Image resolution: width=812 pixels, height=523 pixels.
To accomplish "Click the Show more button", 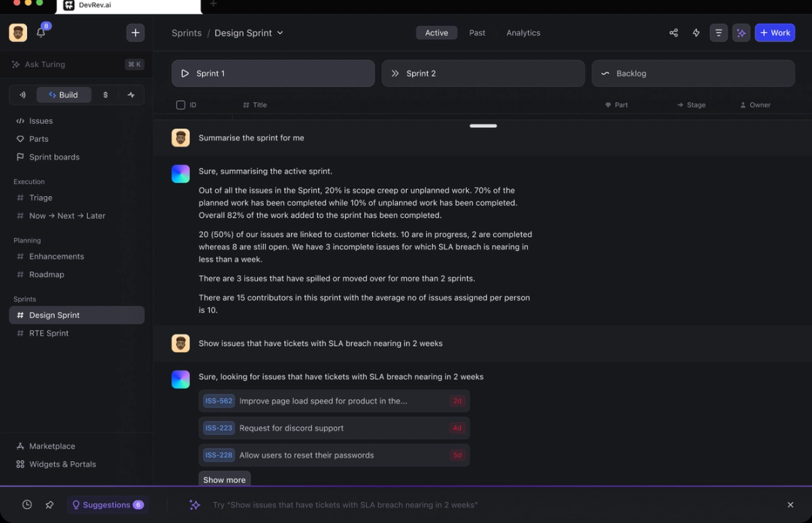I will coord(224,479).
